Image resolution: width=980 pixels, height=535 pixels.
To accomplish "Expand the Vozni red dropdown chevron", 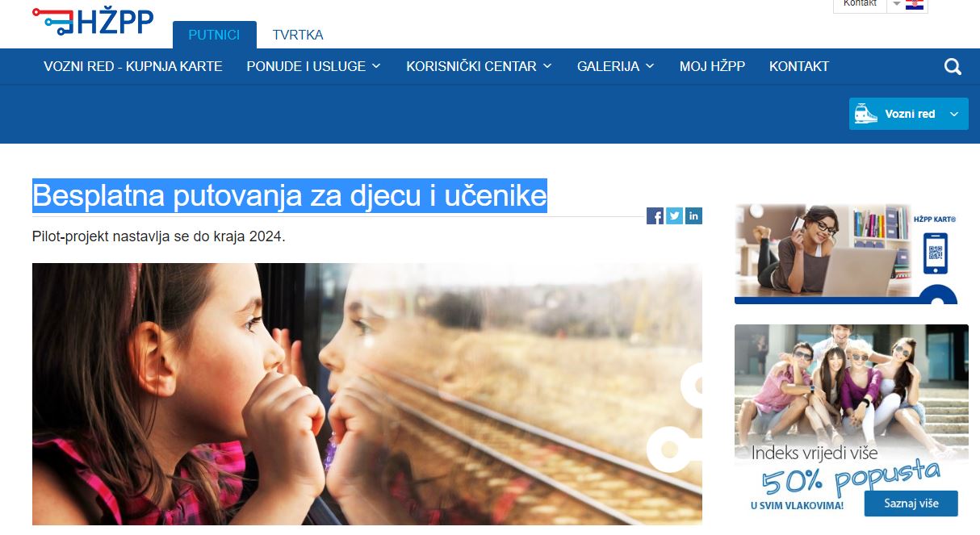I will pyautogui.click(x=954, y=115).
